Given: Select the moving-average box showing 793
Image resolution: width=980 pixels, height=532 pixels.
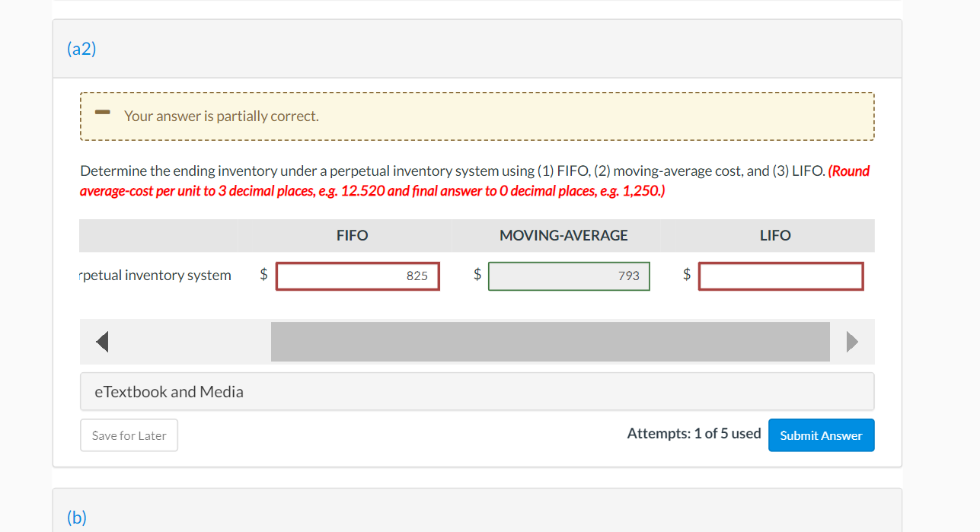Looking at the screenshot, I should (x=569, y=276).
